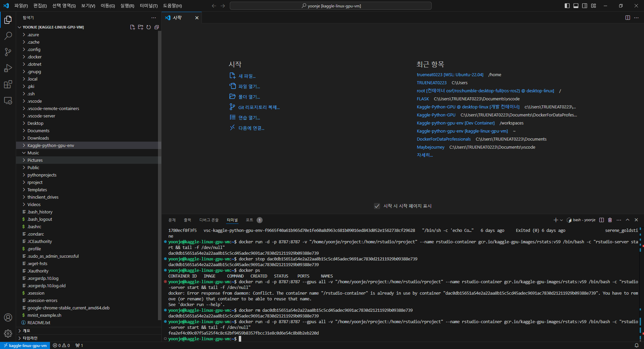
Task: Switch to the 디버그 콘솔 tab
Action: click(x=209, y=220)
